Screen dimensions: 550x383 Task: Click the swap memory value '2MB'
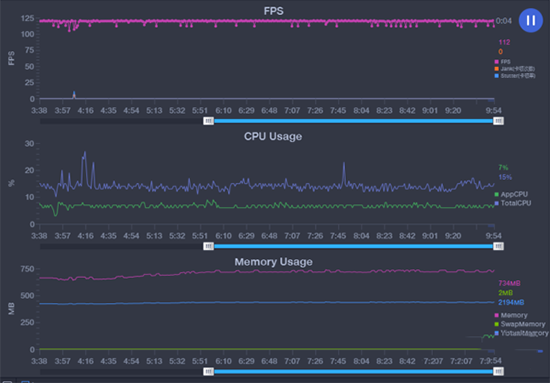point(505,293)
